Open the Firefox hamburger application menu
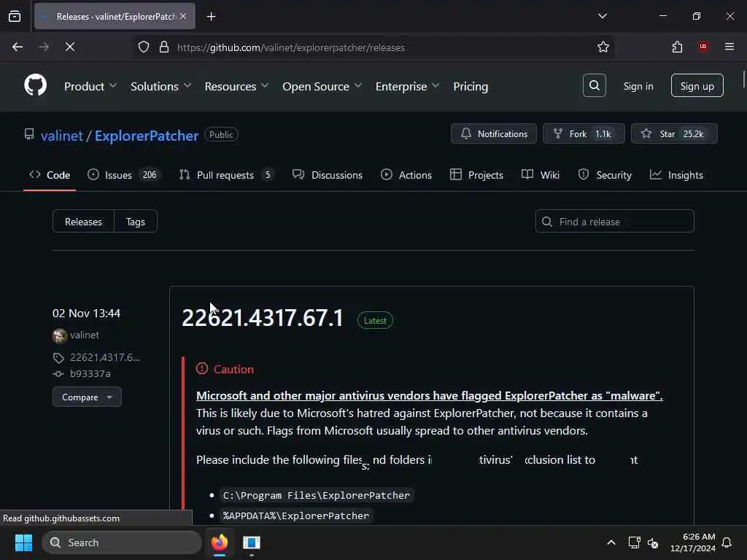This screenshot has width=747, height=560. [x=729, y=47]
